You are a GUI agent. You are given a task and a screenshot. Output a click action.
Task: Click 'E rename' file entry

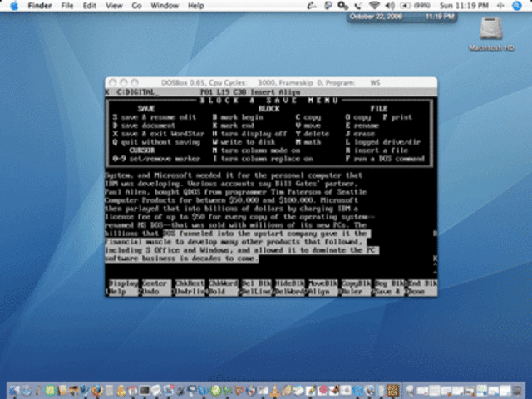click(362, 126)
